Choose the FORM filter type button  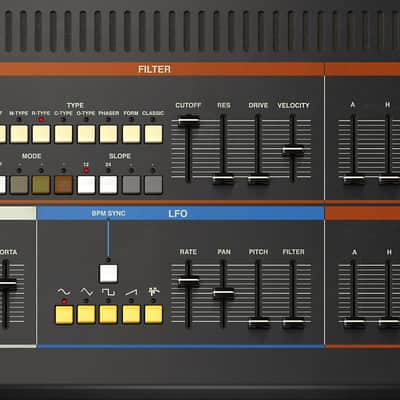(x=131, y=134)
